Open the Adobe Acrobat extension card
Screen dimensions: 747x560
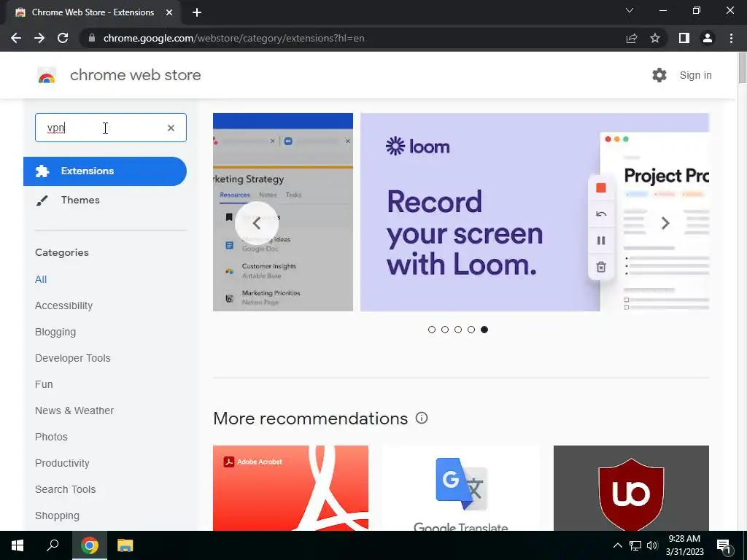click(x=290, y=488)
